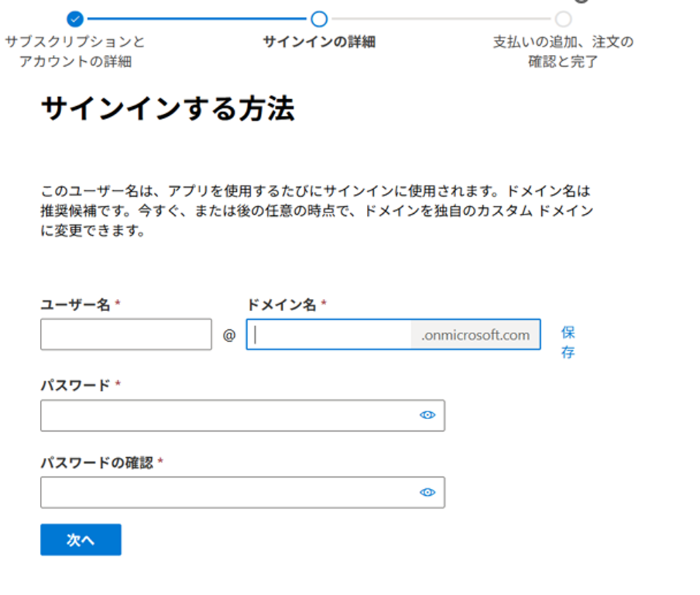Click the パスワード field label
Viewport: 700px width, 595px height.
point(75,385)
